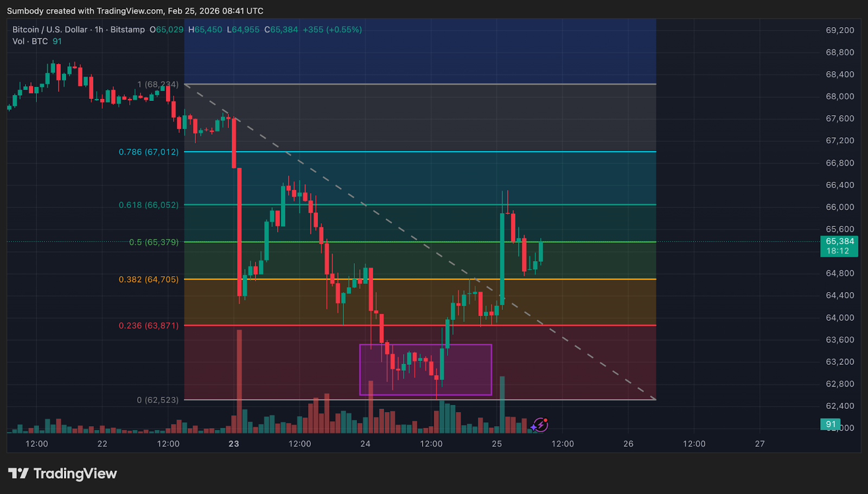Click the green current price tag 65,384
This screenshot has height=494, width=868.
coord(839,246)
